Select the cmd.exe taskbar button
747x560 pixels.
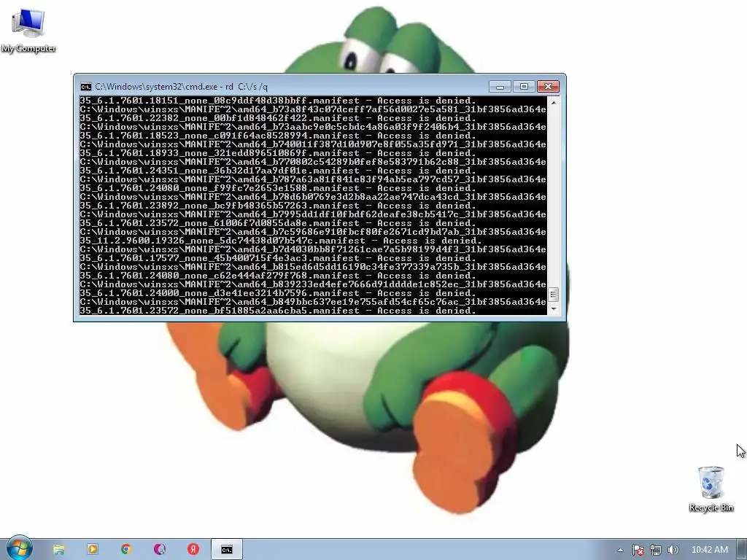[x=227, y=550]
